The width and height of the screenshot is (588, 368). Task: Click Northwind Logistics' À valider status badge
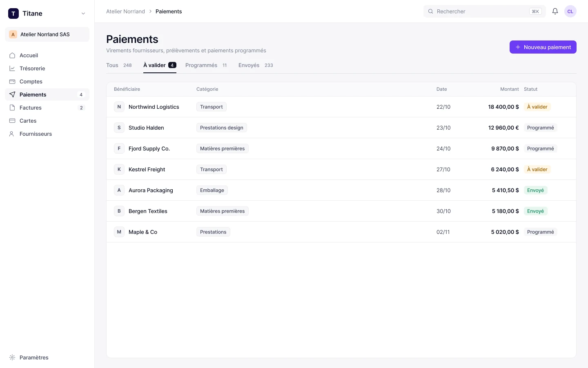click(x=537, y=107)
